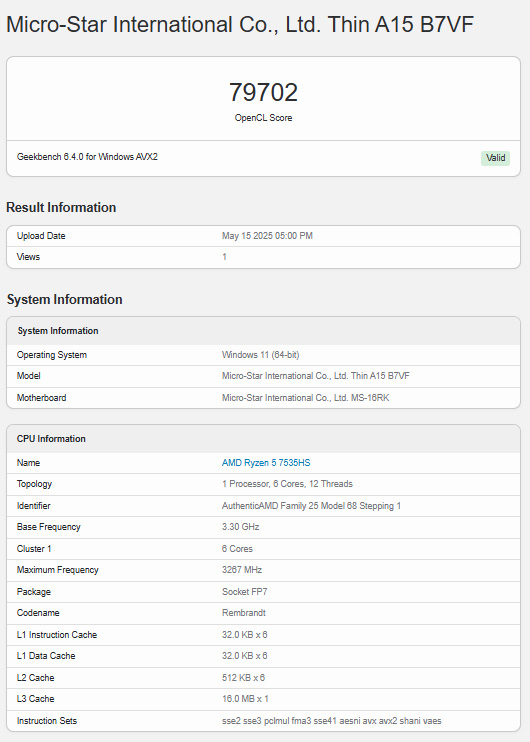Select the Upload Date value May 15 2025

[x=267, y=236]
